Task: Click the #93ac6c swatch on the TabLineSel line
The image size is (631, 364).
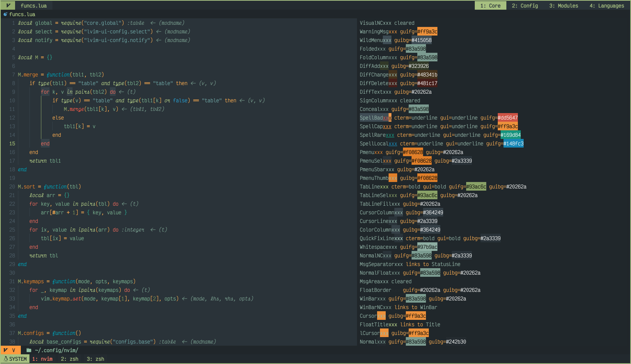Action: click(427, 195)
